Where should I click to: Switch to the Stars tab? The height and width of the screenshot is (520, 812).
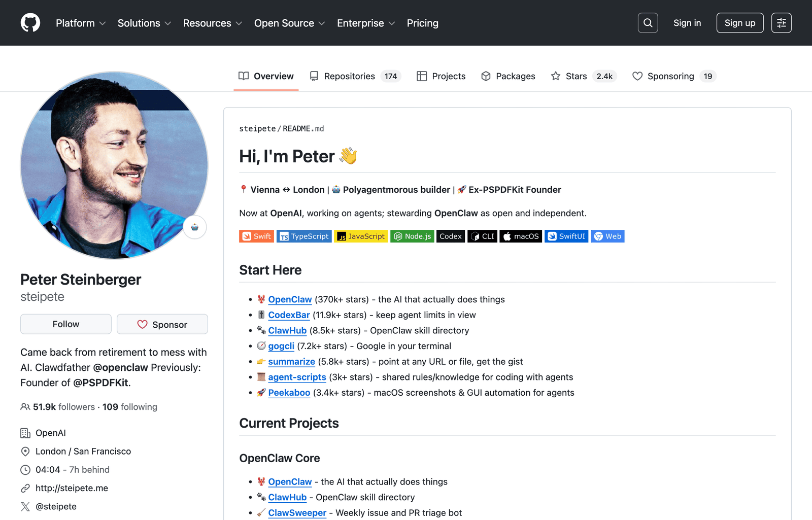[584, 76]
